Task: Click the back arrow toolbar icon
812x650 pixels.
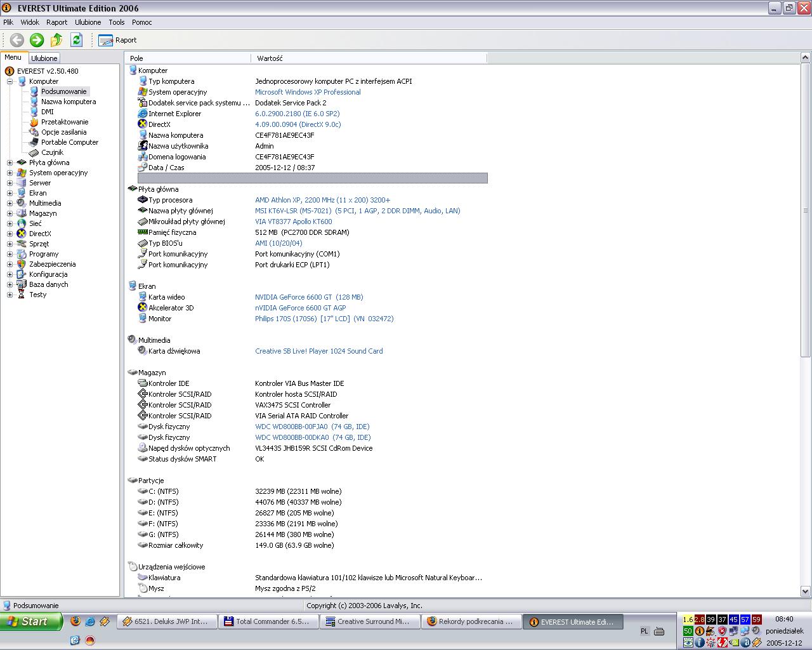Action: [17, 40]
